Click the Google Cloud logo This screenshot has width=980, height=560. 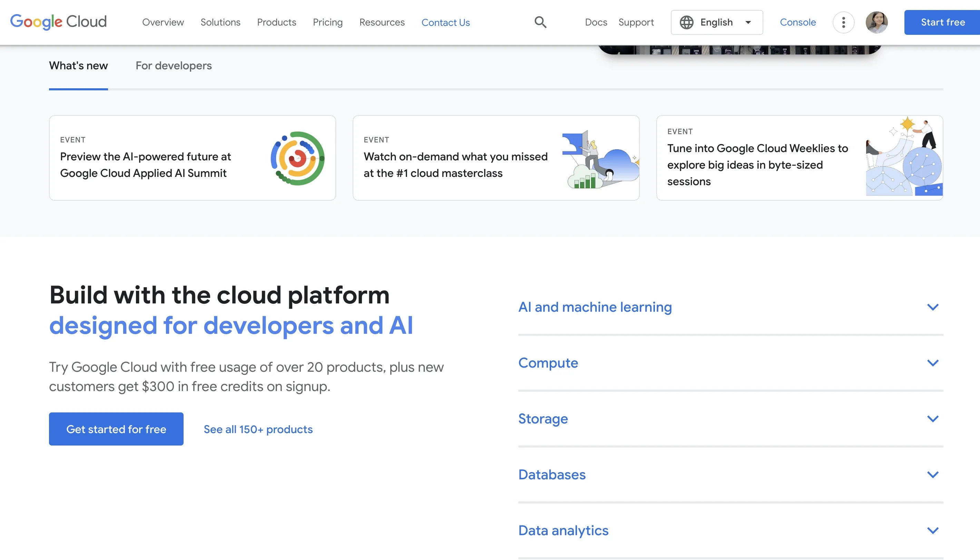(58, 22)
